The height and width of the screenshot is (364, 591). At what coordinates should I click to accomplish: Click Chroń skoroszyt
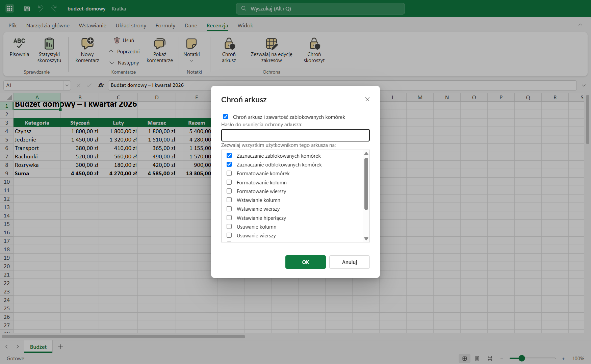coord(314,50)
